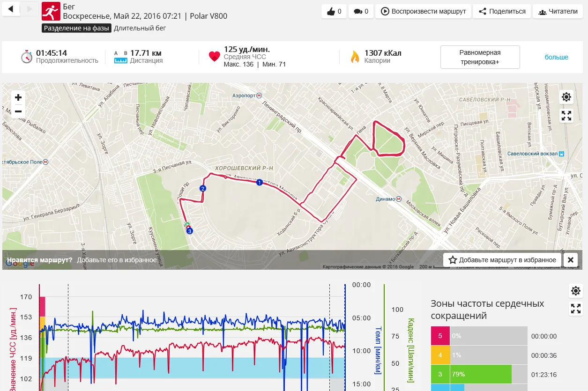Open comments bubble button
588x391 pixels.
[361, 11]
